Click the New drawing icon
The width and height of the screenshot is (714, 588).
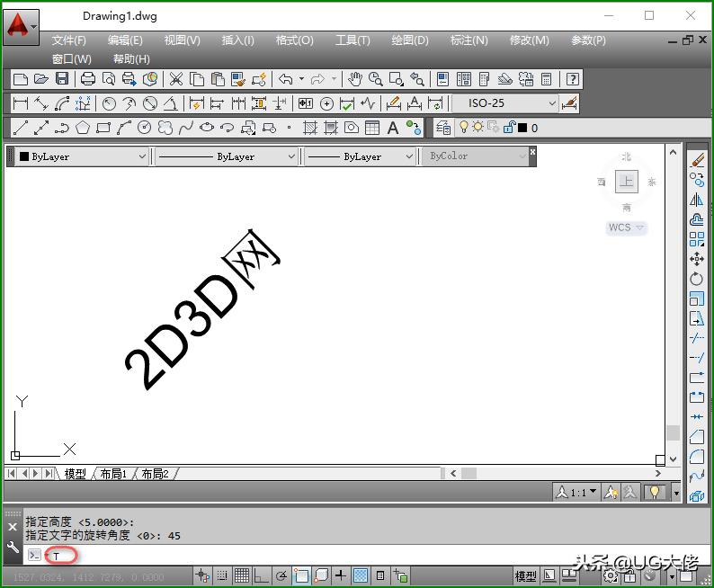pyautogui.click(x=21, y=79)
